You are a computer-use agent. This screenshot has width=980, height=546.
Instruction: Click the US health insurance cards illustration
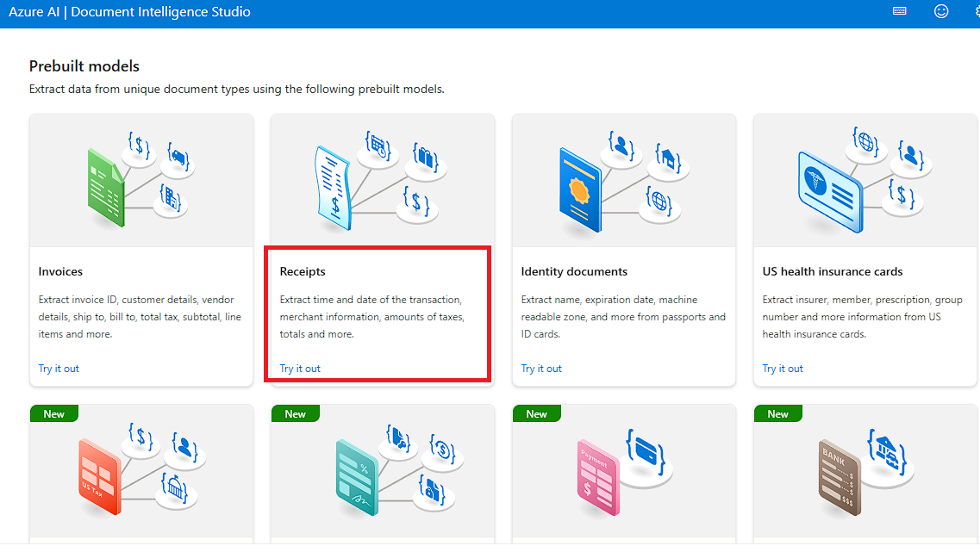coord(865,178)
